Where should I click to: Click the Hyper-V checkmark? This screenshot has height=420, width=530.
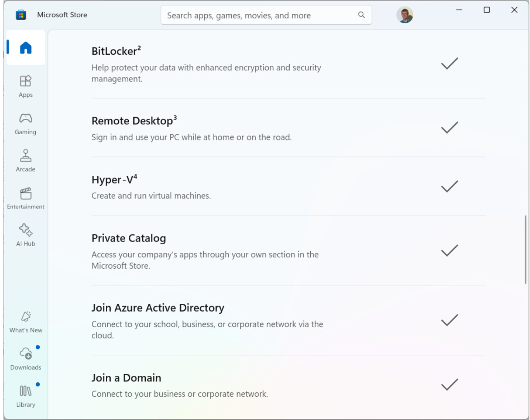tap(450, 186)
